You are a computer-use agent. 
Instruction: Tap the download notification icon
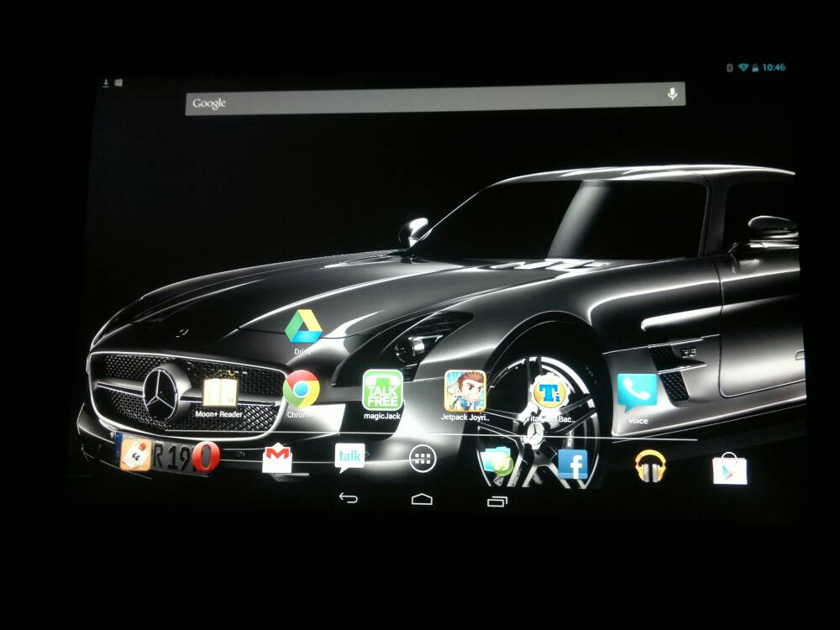coord(106,83)
